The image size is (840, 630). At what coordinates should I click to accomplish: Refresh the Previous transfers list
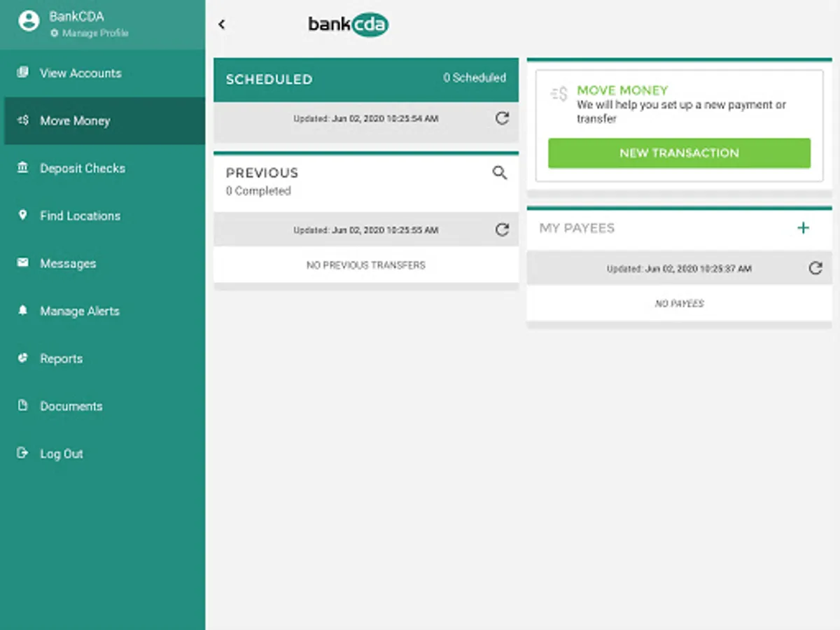502,230
